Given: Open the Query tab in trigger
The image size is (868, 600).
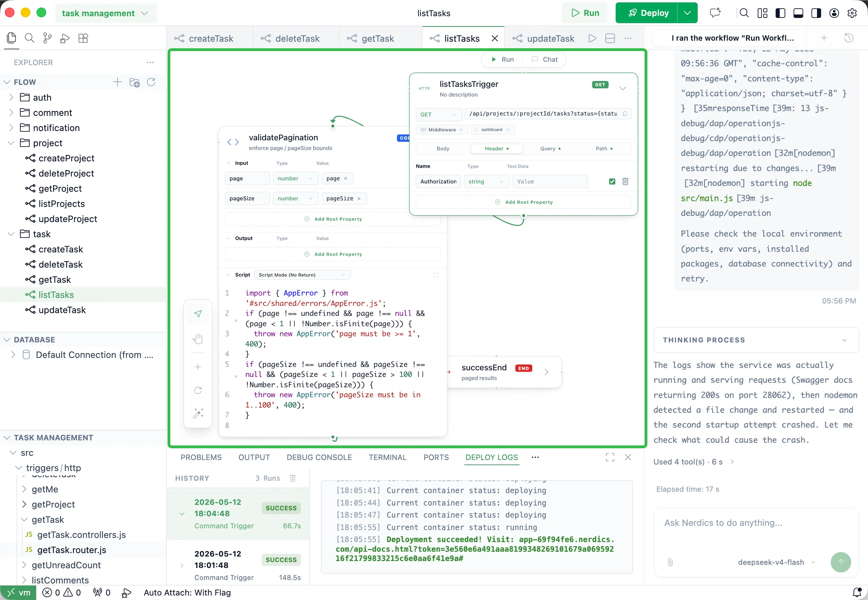Looking at the screenshot, I should click(x=550, y=149).
